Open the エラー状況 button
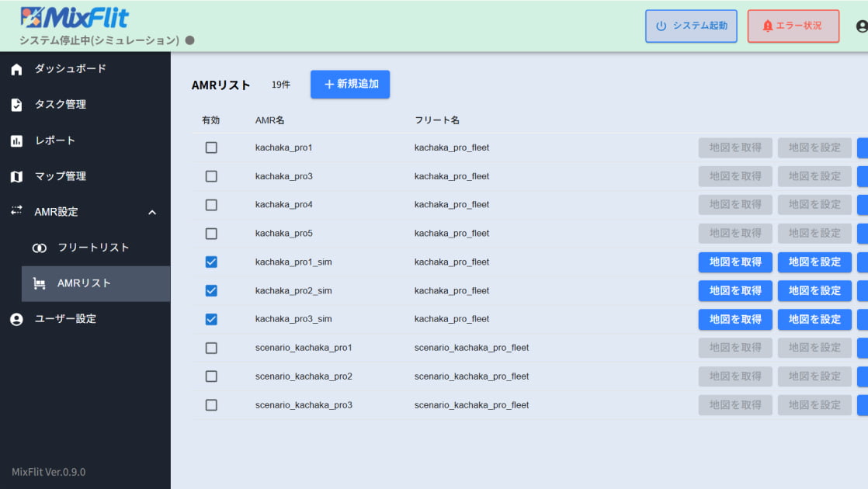 (793, 26)
